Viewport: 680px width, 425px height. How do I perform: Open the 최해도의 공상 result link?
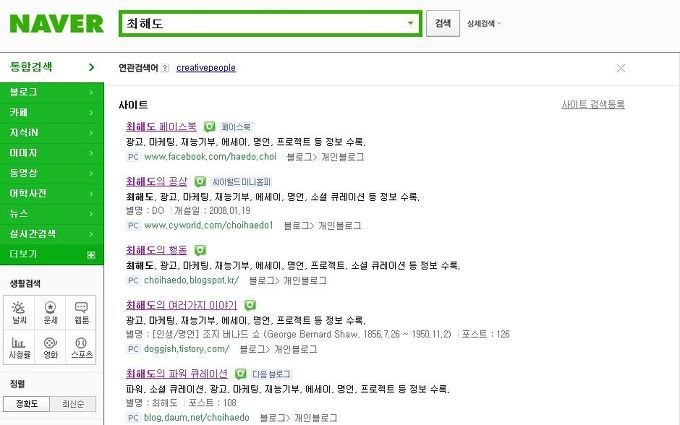[x=157, y=181]
